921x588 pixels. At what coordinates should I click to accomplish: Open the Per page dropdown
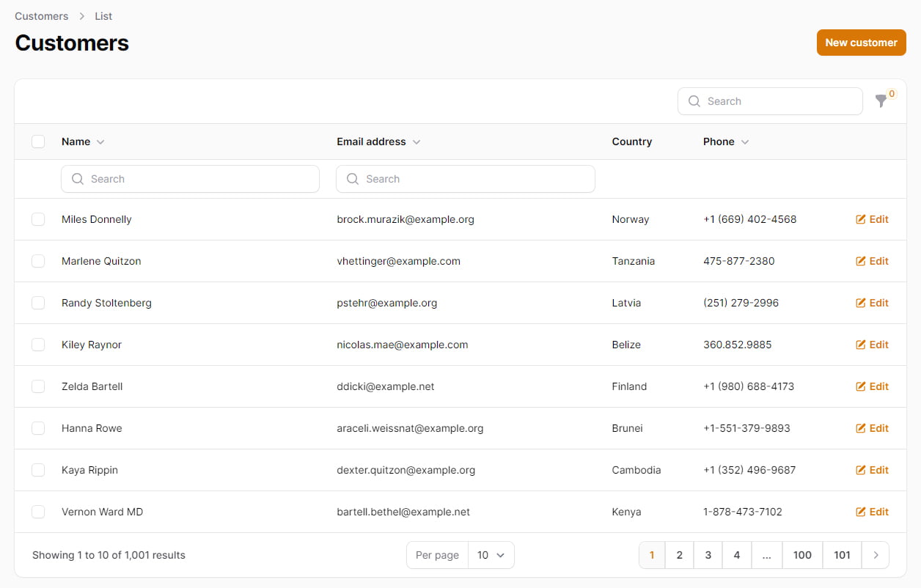coord(491,555)
